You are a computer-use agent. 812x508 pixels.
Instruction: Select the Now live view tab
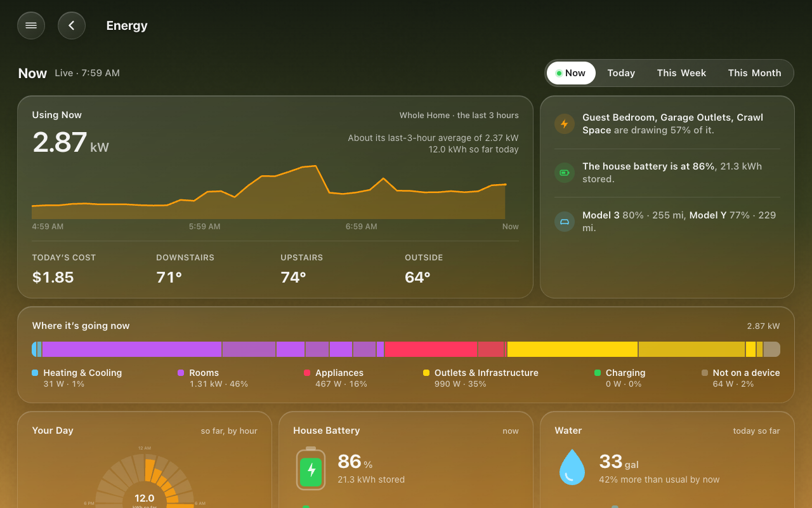point(571,73)
